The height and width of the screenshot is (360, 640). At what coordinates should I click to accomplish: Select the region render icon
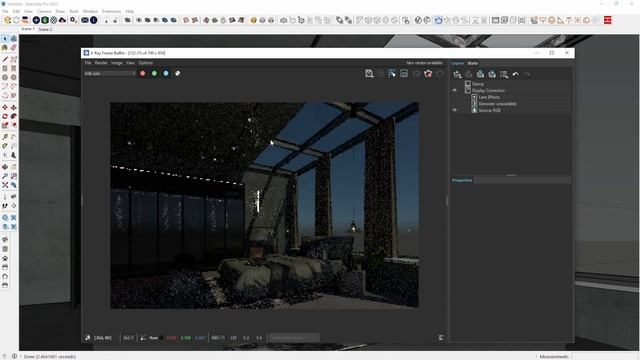tap(404, 73)
